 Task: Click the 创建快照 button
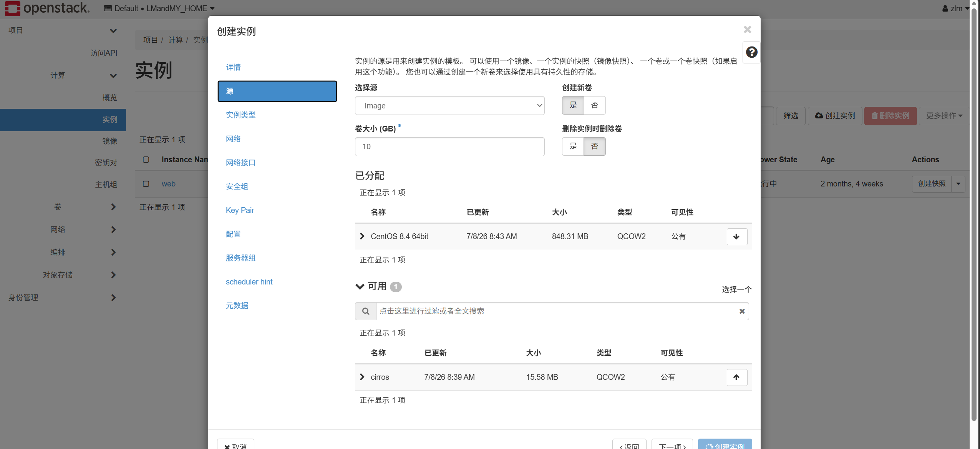932,184
